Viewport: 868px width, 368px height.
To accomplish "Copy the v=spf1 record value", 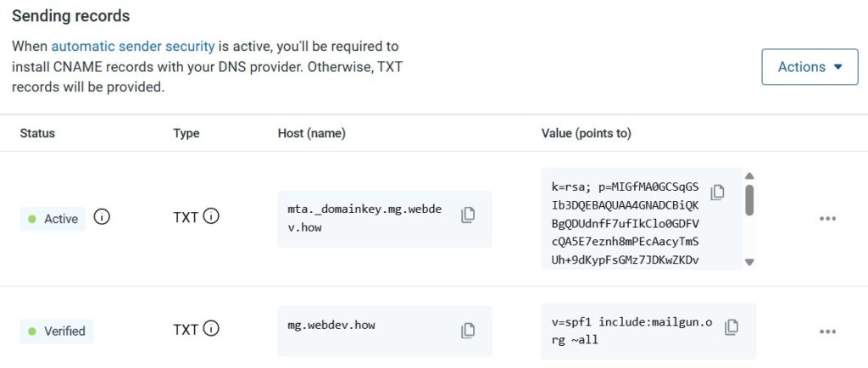I will point(732,326).
